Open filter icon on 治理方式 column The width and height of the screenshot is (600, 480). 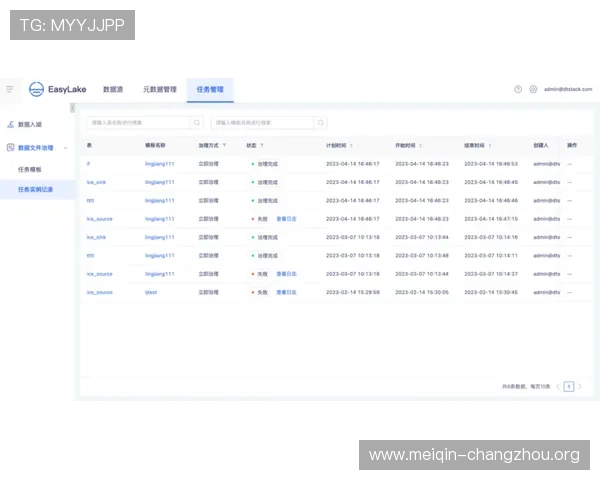click(x=224, y=145)
